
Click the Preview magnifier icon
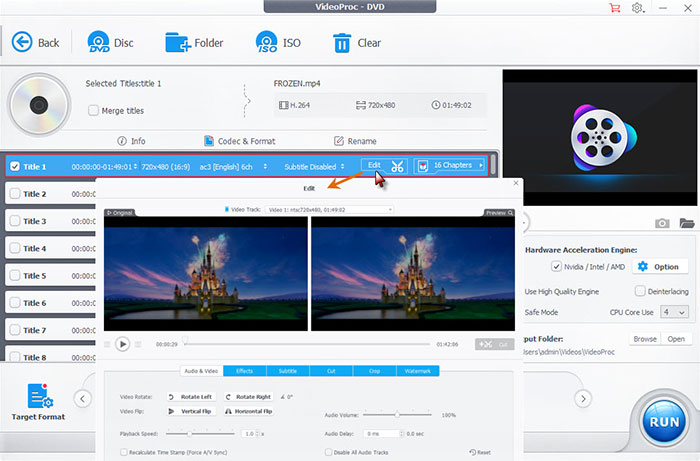[x=510, y=213]
